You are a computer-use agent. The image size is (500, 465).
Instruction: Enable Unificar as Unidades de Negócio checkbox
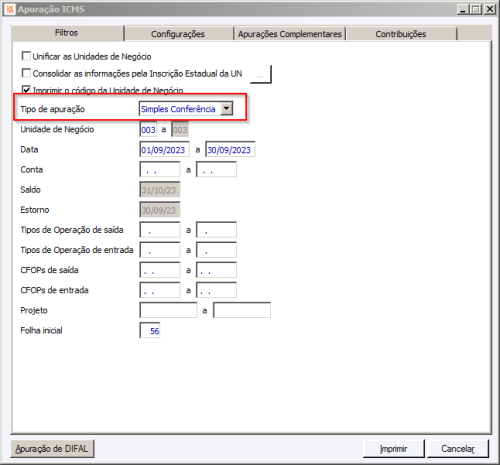click(26, 56)
